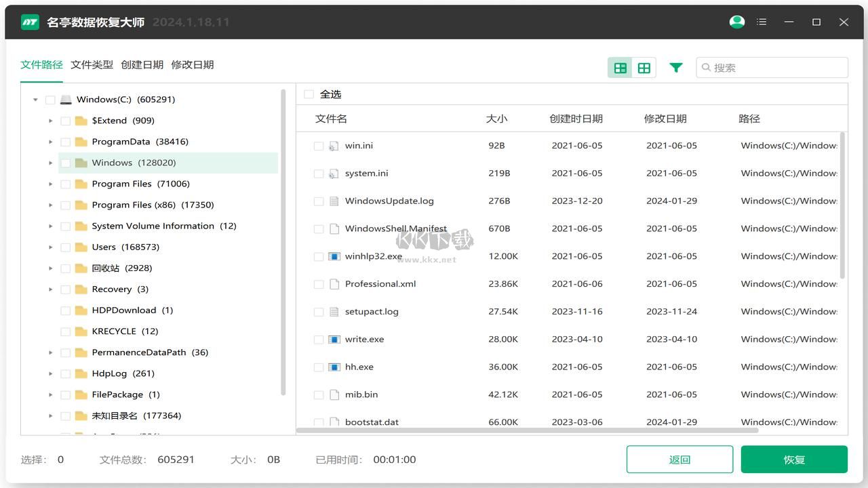
Task: Click the file list vertical scrollbar
Action: 843,205
